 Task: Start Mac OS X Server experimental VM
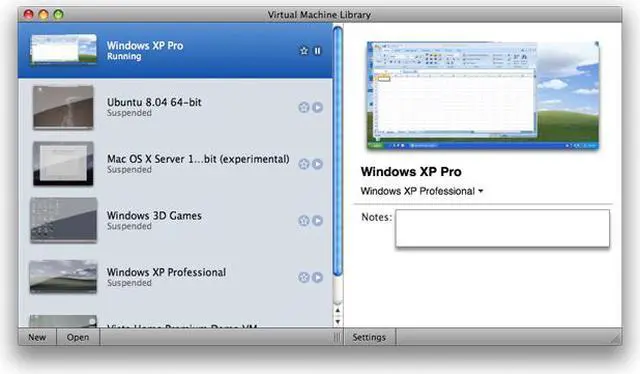(x=318, y=164)
